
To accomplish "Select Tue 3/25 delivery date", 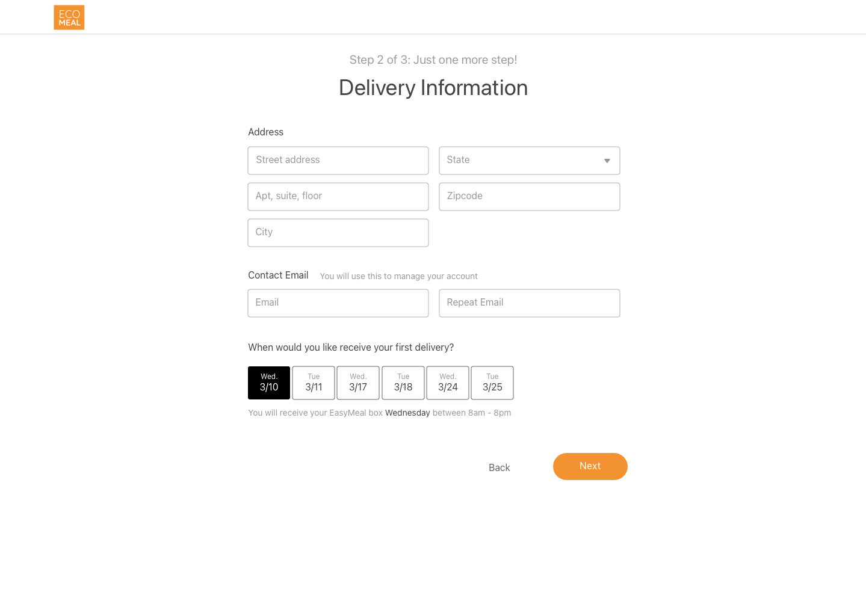I will click(492, 383).
